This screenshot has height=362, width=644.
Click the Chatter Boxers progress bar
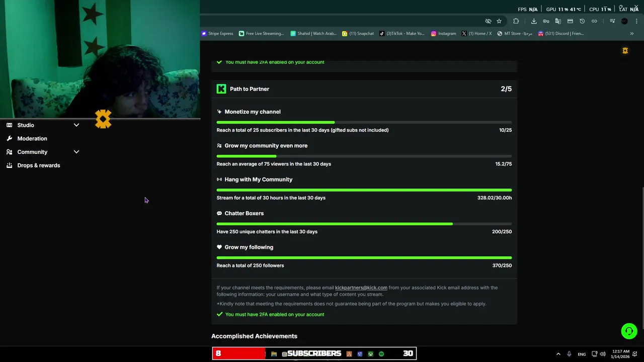pos(364,224)
